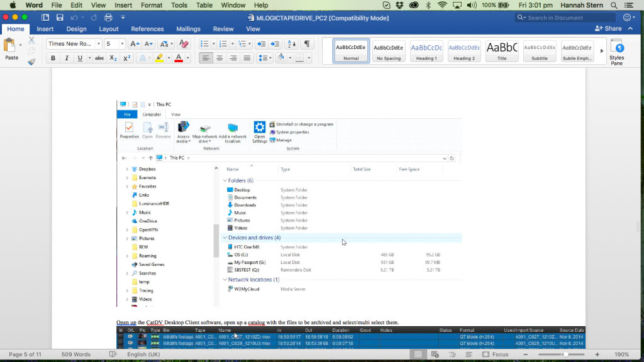Expand the styles gallery with the arrow
Image resolution: width=644 pixels, height=362 pixels.
click(x=602, y=51)
